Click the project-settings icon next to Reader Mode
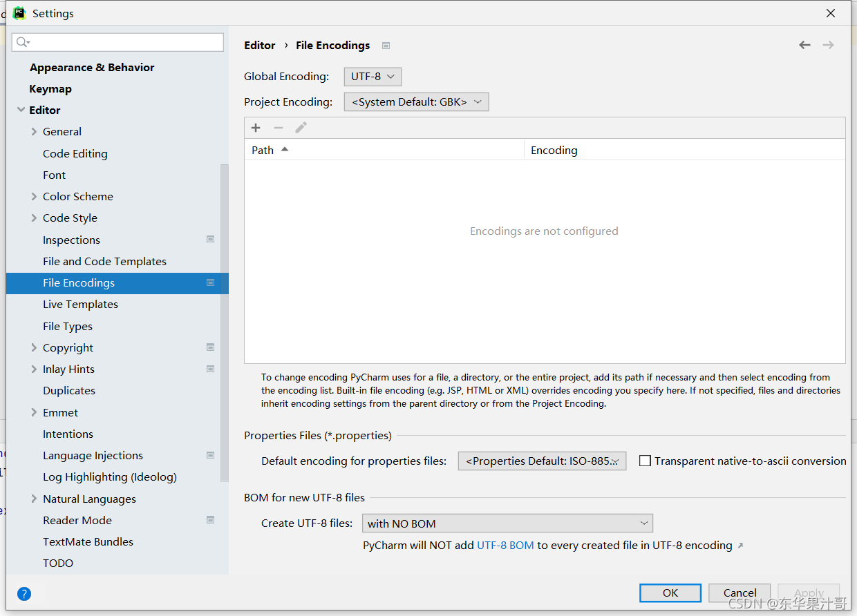The width and height of the screenshot is (857, 616). click(x=211, y=519)
